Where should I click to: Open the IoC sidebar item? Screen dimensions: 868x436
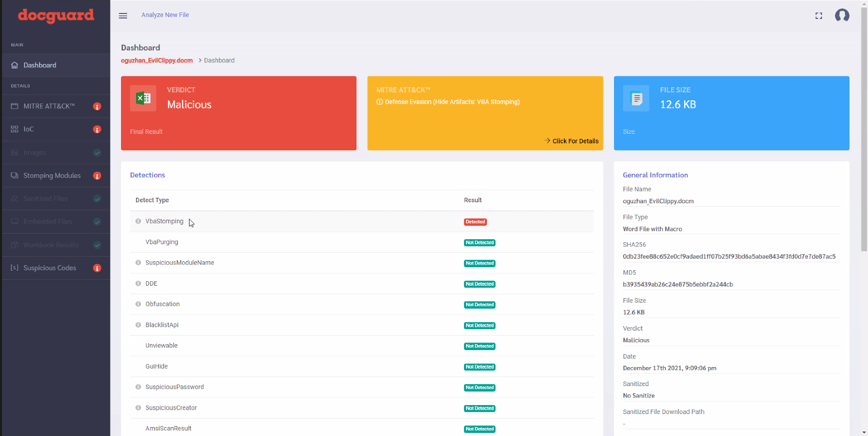28,129
